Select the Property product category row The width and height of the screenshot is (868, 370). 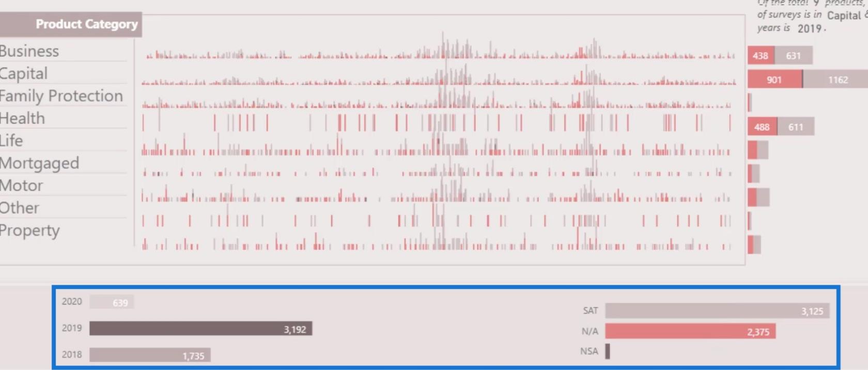pos(62,230)
